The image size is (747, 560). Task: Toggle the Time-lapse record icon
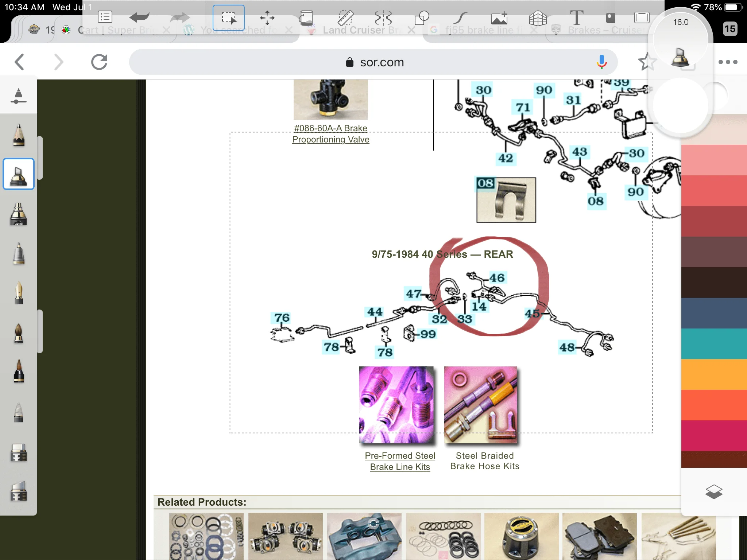tap(610, 17)
